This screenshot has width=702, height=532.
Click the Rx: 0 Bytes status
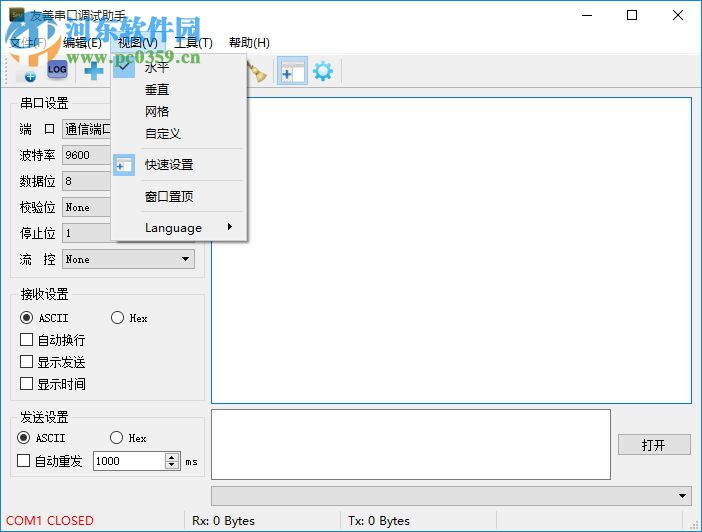pyautogui.click(x=223, y=521)
